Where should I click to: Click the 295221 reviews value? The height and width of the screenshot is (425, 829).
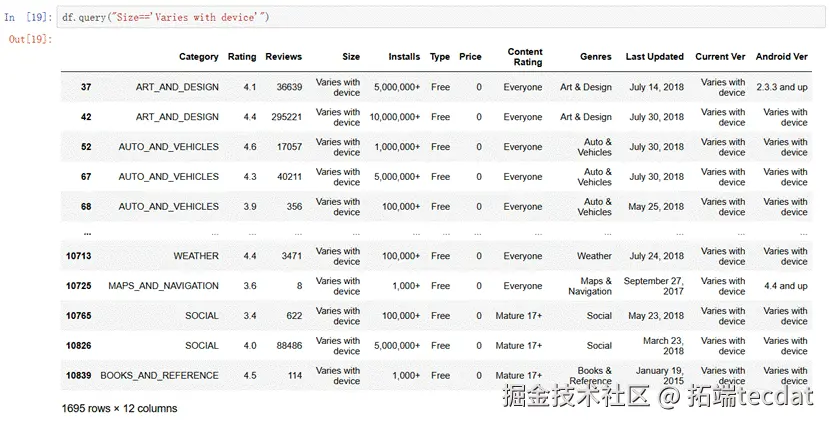pyautogui.click(x=287, y=117)
